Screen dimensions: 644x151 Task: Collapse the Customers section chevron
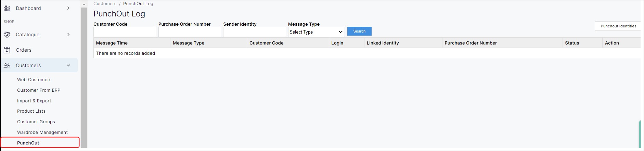click(x=68, y=65)
